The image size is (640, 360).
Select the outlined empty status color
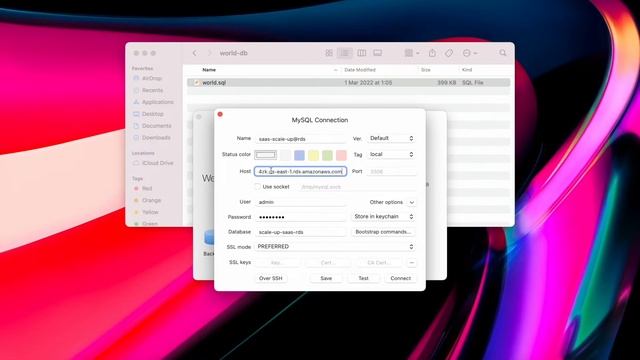click(x=265, y=155)
